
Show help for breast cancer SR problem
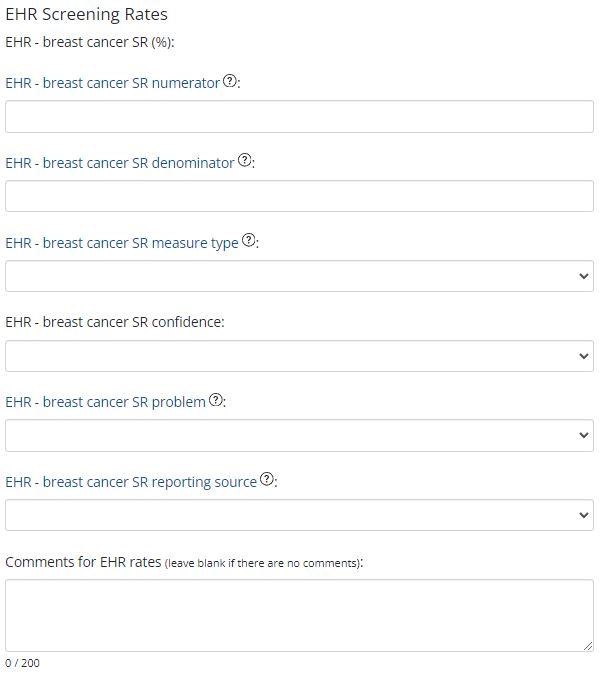216,401
